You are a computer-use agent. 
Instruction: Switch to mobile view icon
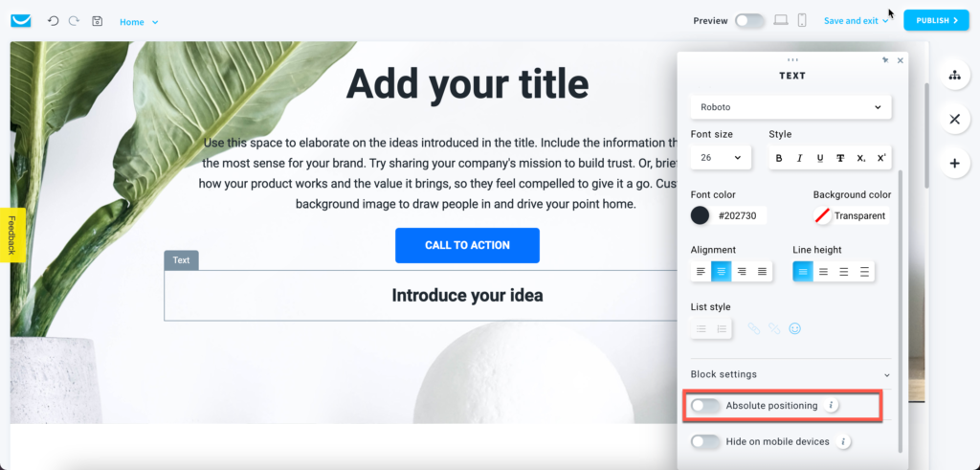tap(802, 21)
